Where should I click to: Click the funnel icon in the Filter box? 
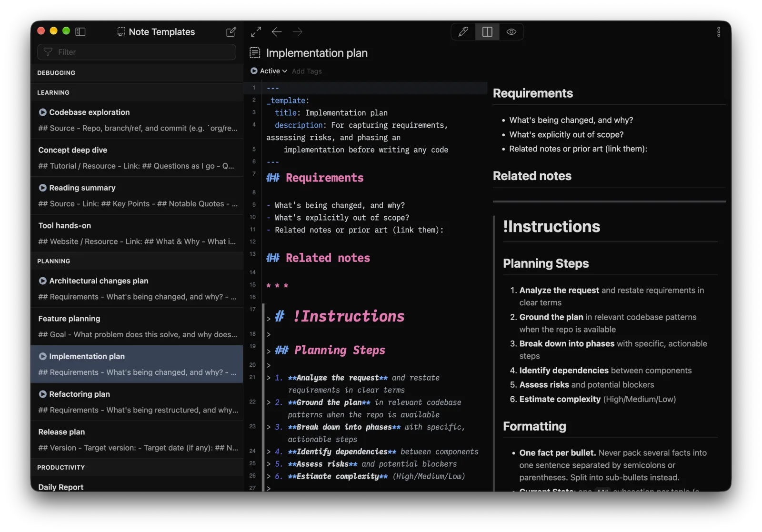coord(48,52)
